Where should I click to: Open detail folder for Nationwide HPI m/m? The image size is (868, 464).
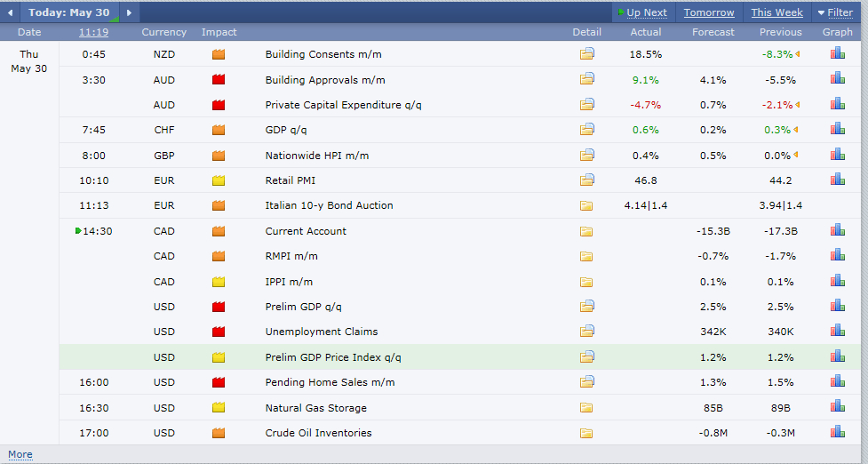tap(586, 155)
